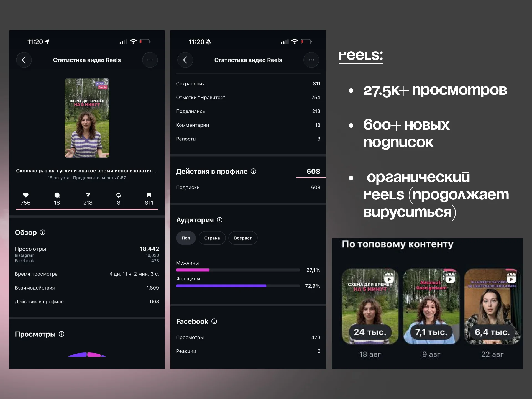Open the info icon next to Действия в профиле
This screenshot has height=399, width=532.
click(254, 171)
